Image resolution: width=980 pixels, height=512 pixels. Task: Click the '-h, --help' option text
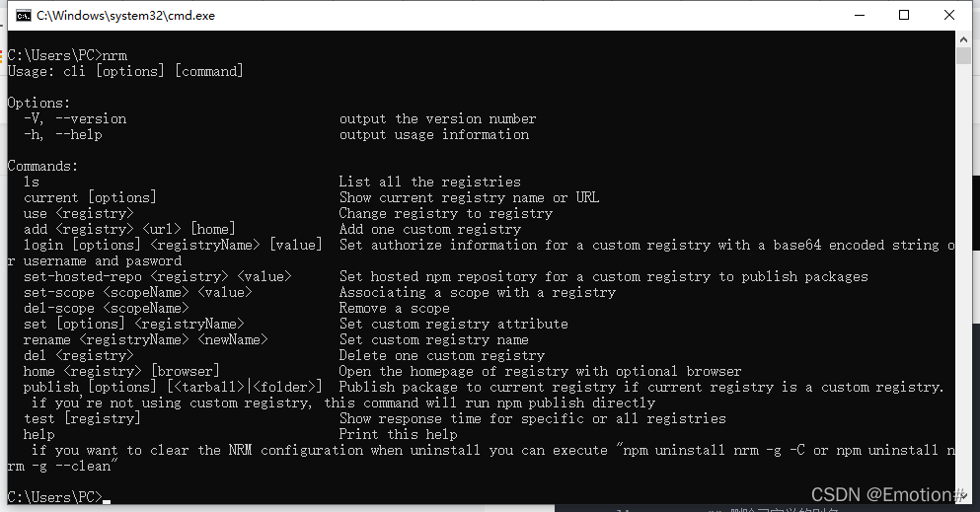tap(63, 134)
